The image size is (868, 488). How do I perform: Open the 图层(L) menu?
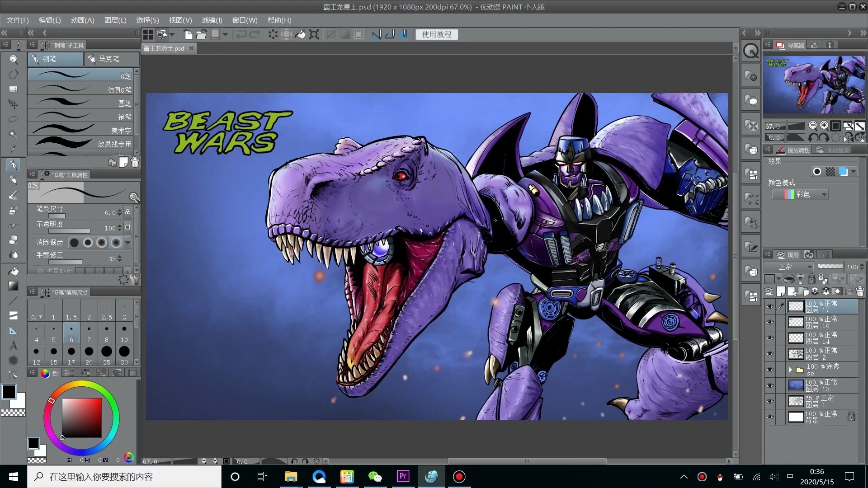click(115, 20)
